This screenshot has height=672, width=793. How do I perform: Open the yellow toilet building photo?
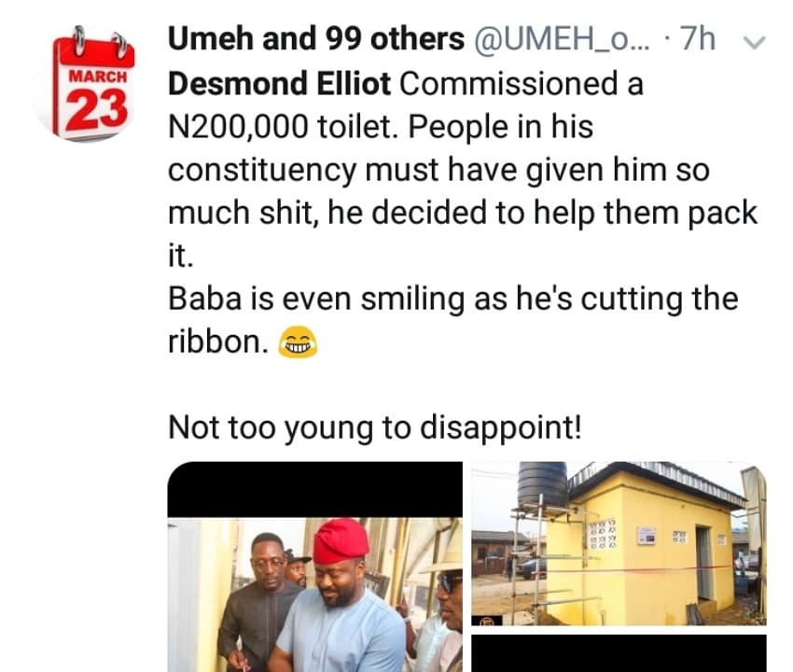coord(618,543)
